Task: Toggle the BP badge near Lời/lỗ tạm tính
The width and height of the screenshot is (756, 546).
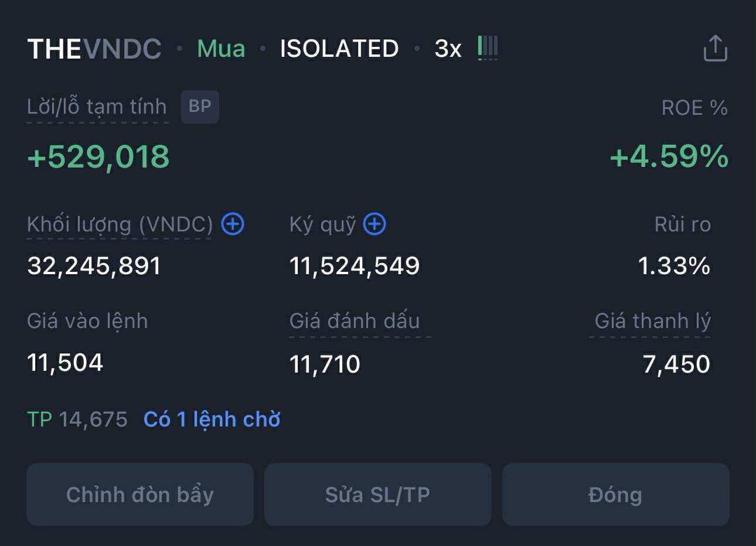Action: [x=200, y=107]
